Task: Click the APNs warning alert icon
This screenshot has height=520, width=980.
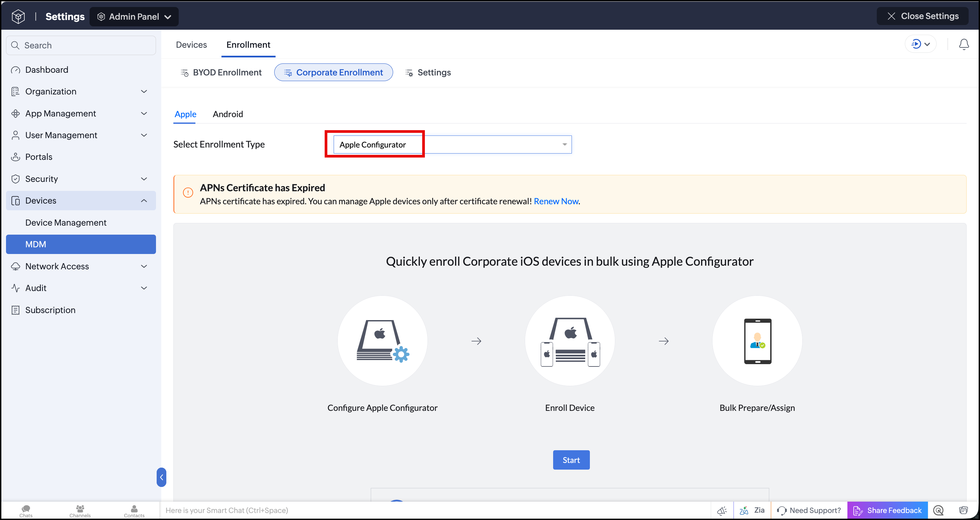Action: point(188,193)
